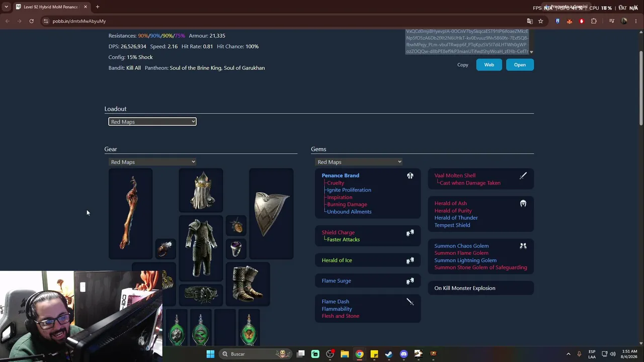Click the sceptre weapon item in Gear
644x362 pixels.
click(130, 213)
